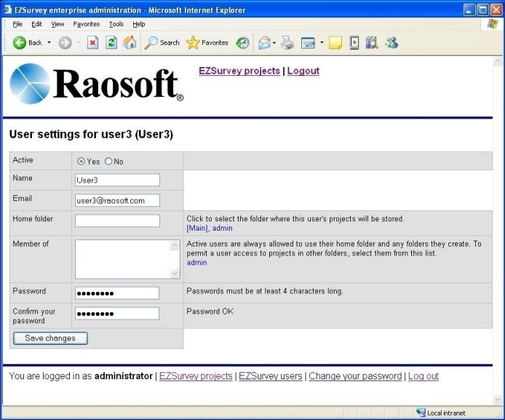
Task: Open the EZSurvey users footer link
Action: [270, 376]
